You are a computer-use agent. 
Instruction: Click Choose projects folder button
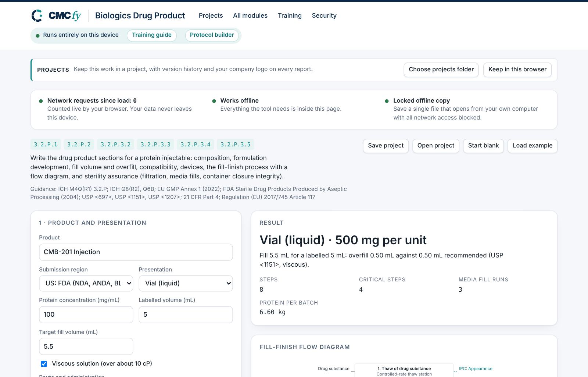point(441,70)
